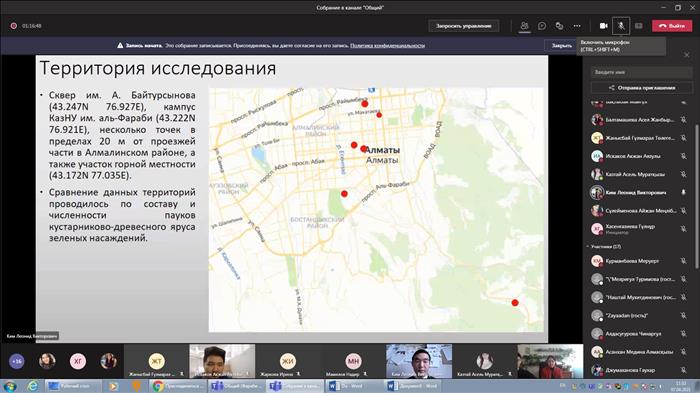Leave the meeting with the red Выйти button
The image size is (700, 393).
[x=672, y=26]
